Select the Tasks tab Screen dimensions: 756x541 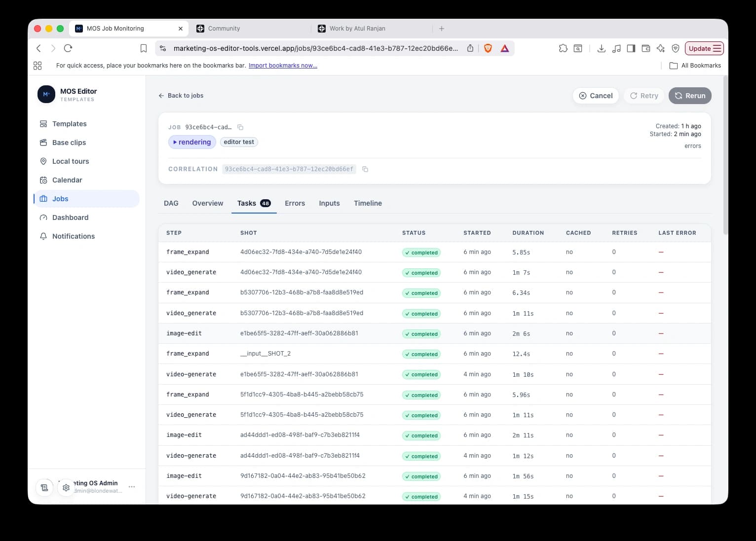tap(254, 203)
